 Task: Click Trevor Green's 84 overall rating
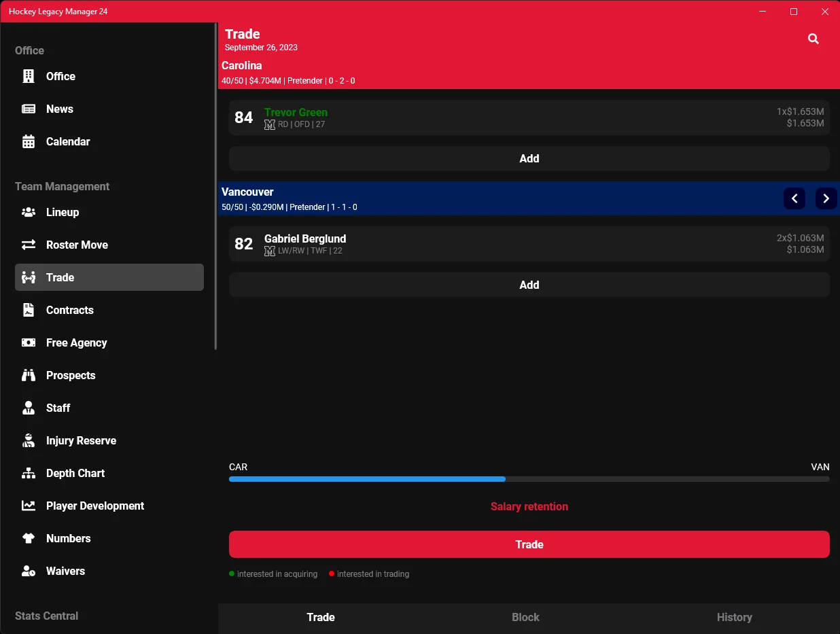(x=244, y=118)
